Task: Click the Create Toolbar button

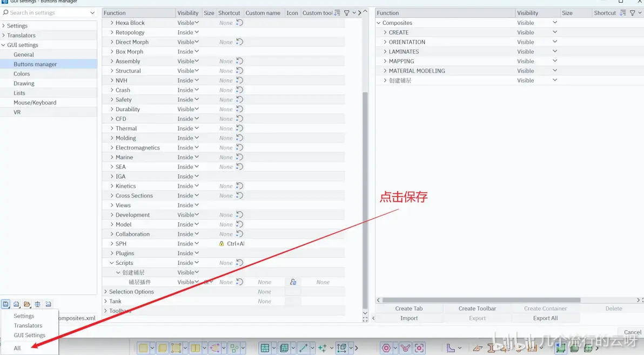Action: click(x=477, y=309)
